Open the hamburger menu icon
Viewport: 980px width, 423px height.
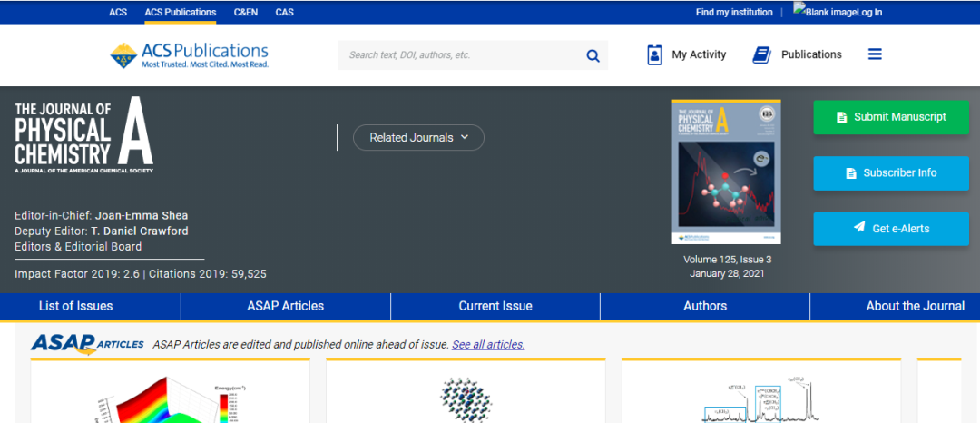[875, 54]
